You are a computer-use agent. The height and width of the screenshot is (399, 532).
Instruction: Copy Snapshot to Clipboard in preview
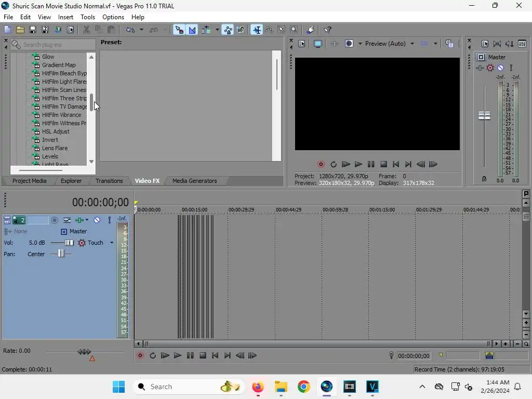(449, 44)
